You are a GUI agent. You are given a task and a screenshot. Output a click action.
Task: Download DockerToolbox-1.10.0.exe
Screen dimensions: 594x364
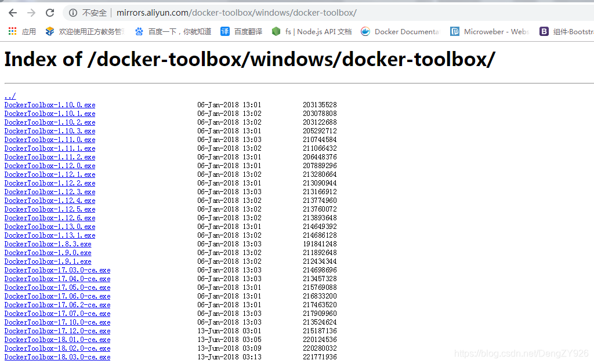50,105
